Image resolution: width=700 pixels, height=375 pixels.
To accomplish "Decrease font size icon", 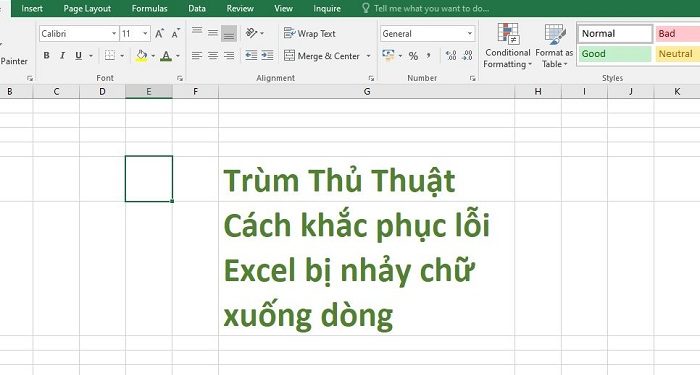I will point(176,34).
